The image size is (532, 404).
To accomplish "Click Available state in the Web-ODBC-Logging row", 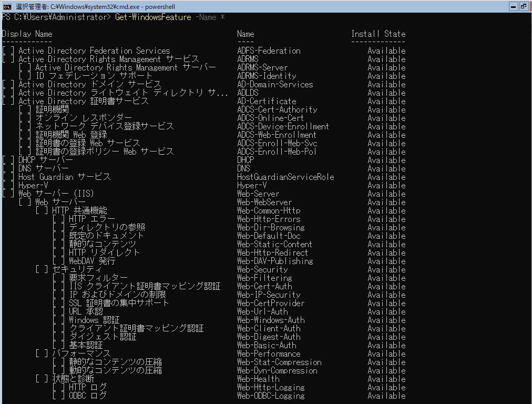I will click(x=387, y=396).
